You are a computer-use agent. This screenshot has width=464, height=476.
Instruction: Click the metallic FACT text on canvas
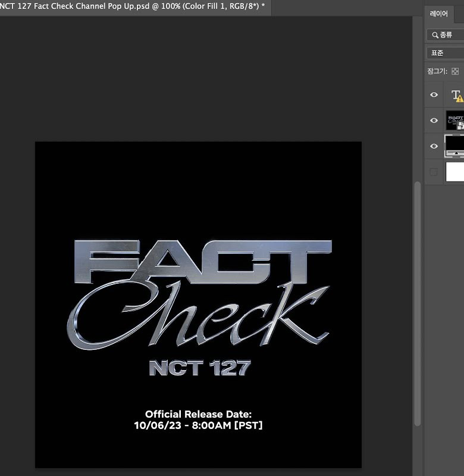(x=202, y=262)
